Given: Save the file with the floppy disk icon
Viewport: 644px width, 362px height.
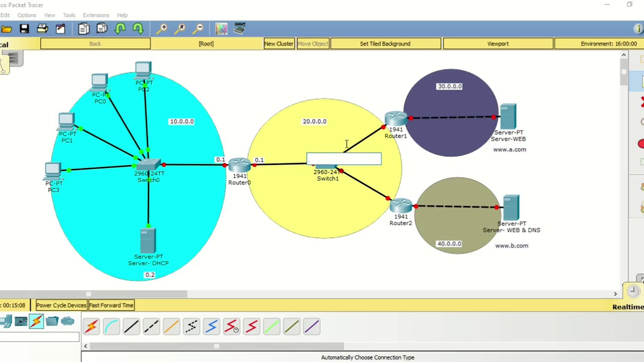Looking at the screenshot, I should (x=24, y=29).
